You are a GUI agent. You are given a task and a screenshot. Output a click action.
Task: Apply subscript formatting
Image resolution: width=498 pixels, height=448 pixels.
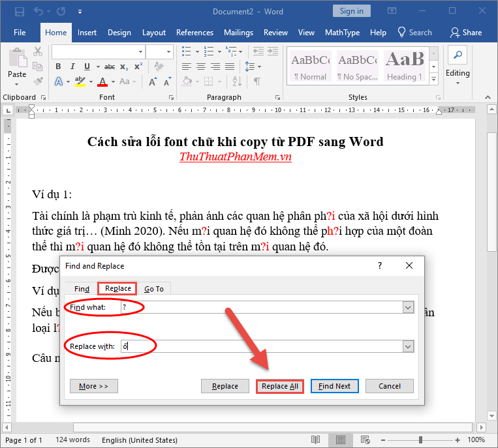(124, 67)
